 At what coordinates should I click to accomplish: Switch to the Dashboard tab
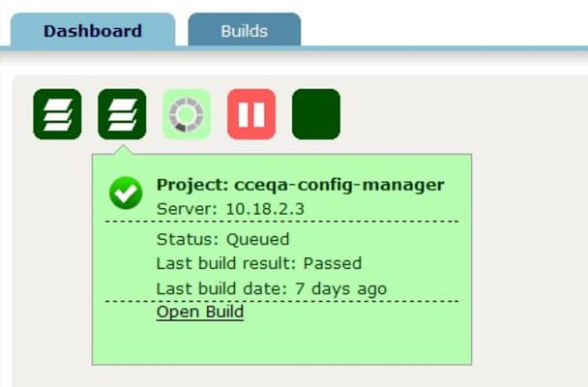92,30
